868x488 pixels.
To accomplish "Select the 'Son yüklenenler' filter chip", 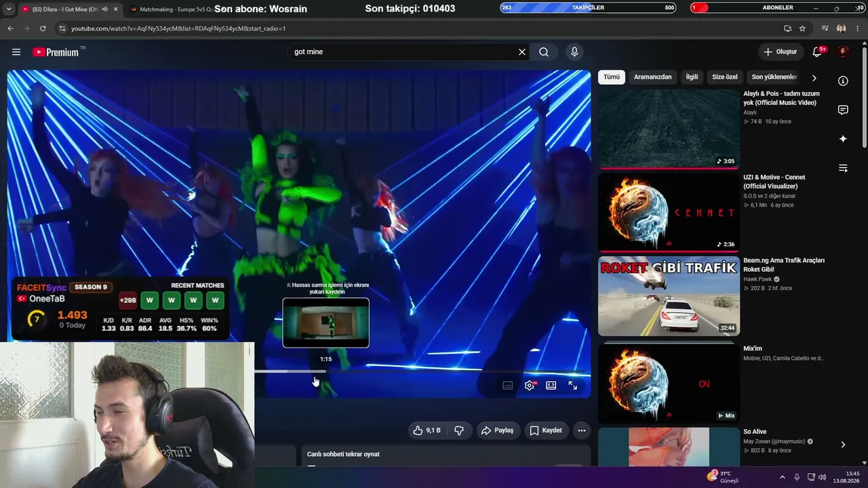I will pos(774,77).
